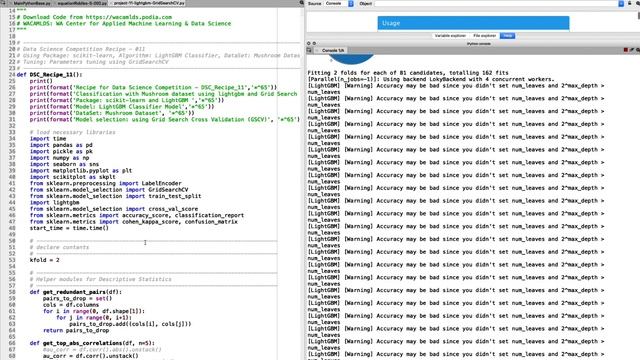Expand the Object field dropdown arrow

(x=621, y=4)
